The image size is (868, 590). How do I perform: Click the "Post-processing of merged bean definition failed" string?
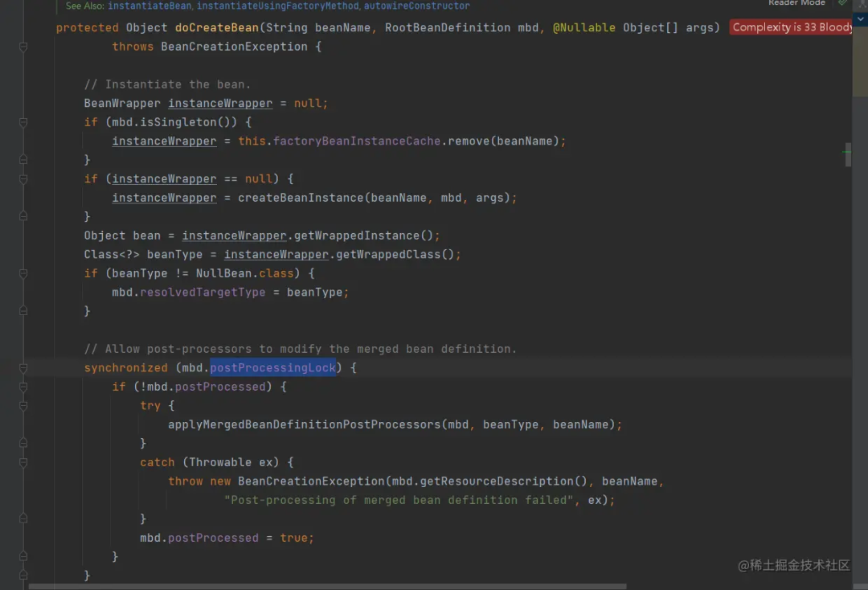(x=399, y=500)
